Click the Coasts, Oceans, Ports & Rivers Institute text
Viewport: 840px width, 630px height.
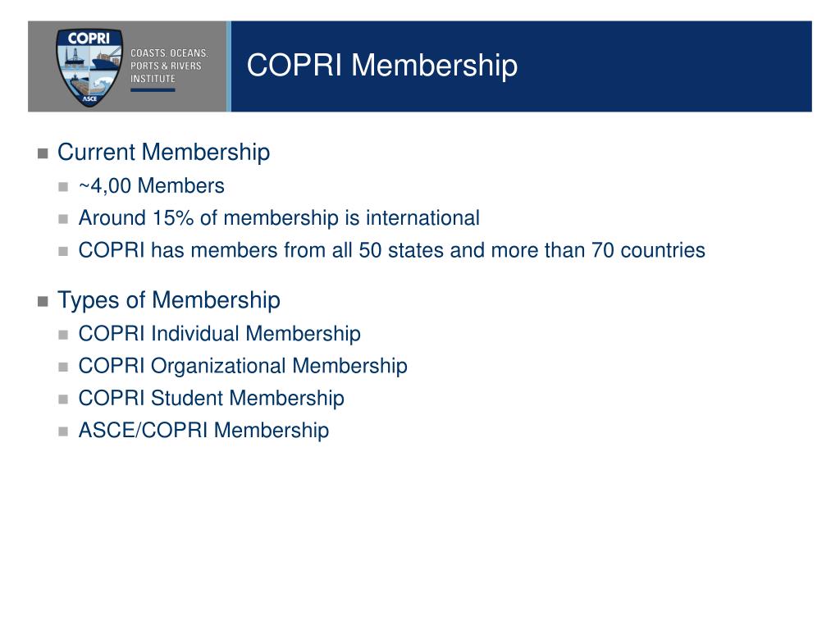(x=169, y=66)
